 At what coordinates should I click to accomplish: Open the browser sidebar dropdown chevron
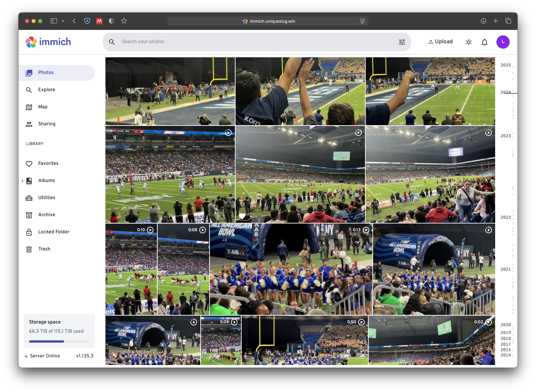tap(63, 21)
